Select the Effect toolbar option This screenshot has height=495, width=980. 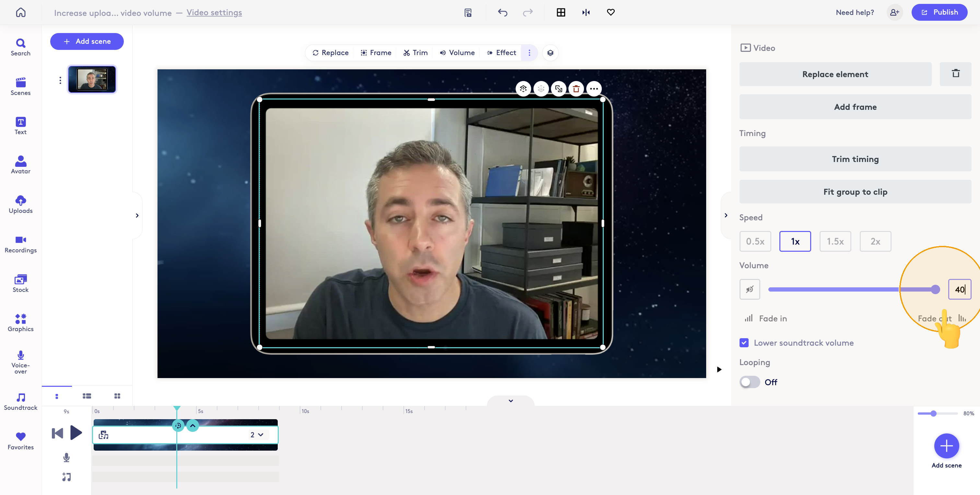click(501, 53)
